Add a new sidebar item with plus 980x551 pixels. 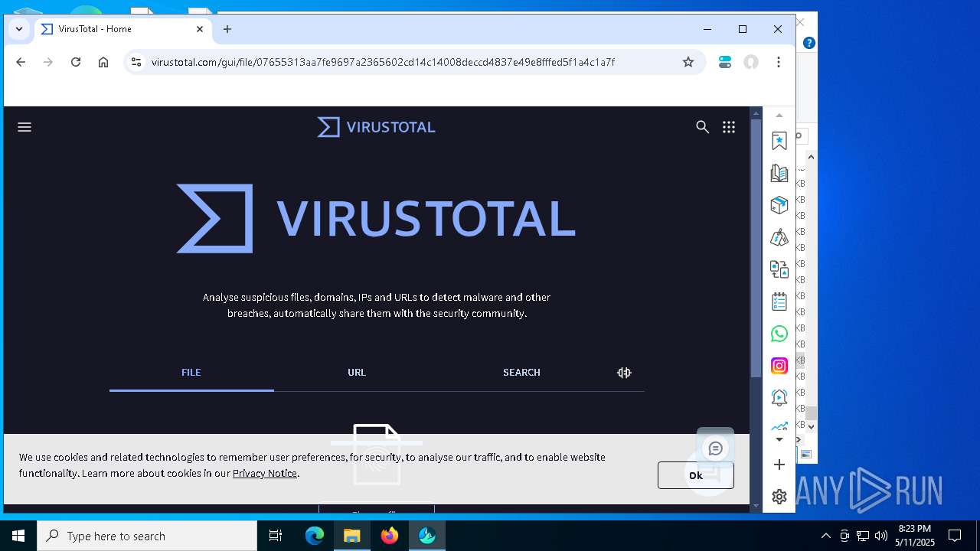pos(779,465)
